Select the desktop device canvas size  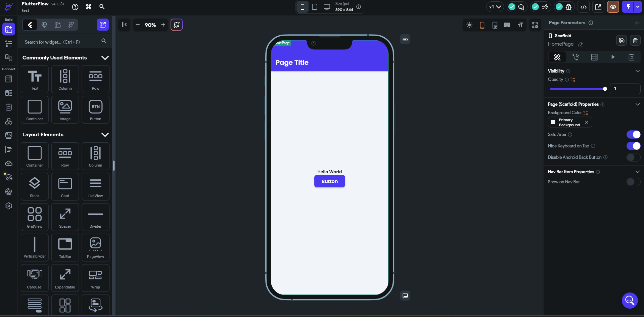(x=327, y=7)
